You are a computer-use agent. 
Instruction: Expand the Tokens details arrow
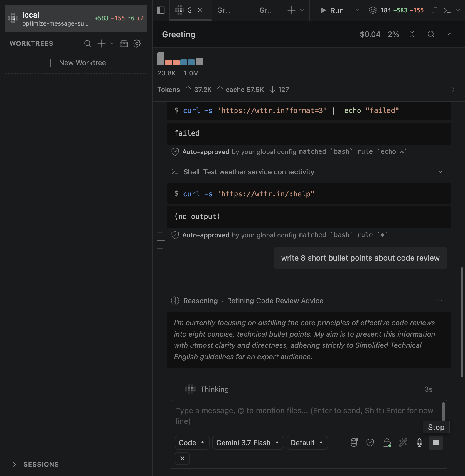pos(453,90)
